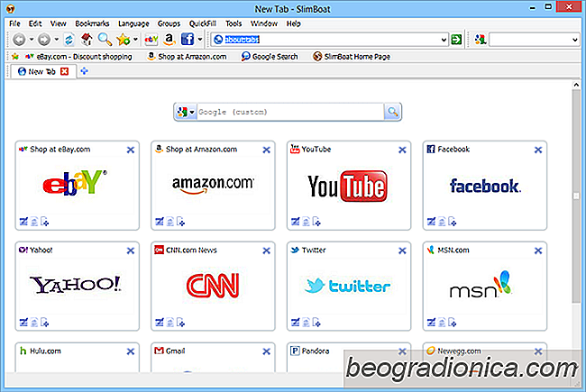
Task: Click the Google search engine icon in toolbar
Action: [x=481, y=40]
